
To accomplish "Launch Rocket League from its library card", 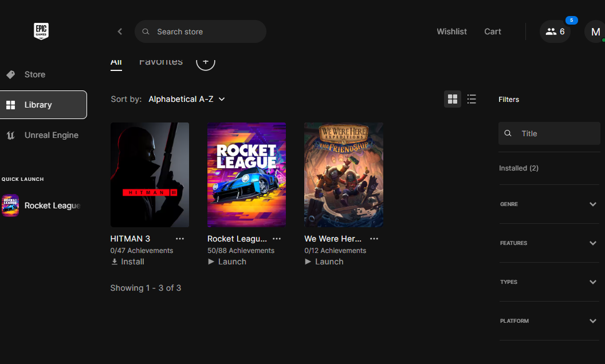I will (227, 262).
